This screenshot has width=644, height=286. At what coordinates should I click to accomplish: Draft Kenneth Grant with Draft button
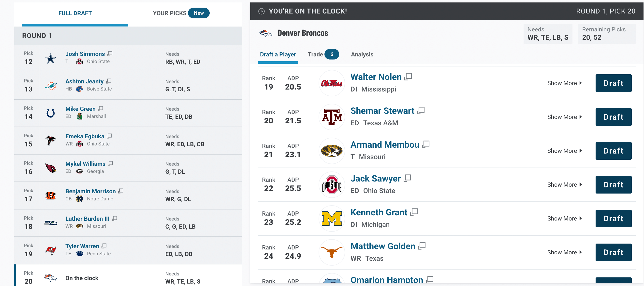tap(613, 218)
